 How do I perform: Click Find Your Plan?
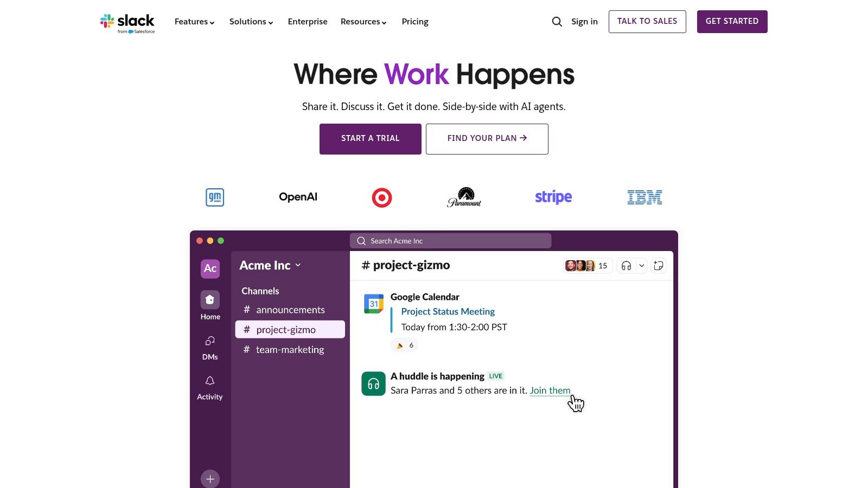click(487, 139)
